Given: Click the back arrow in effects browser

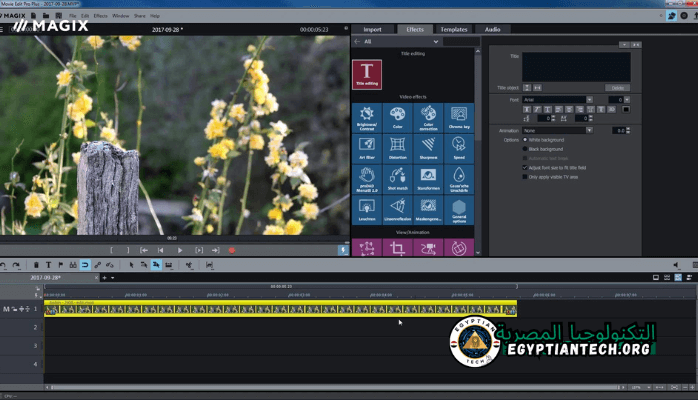Looking at the screenshot, I should [357, 41].
